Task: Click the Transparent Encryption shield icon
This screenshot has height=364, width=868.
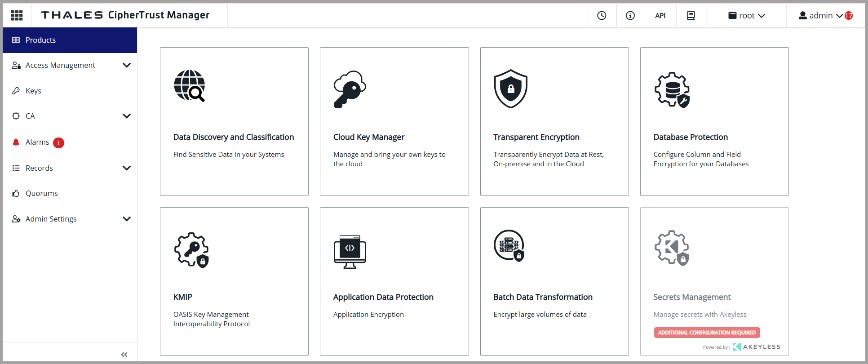Action: tap(510, 89)
